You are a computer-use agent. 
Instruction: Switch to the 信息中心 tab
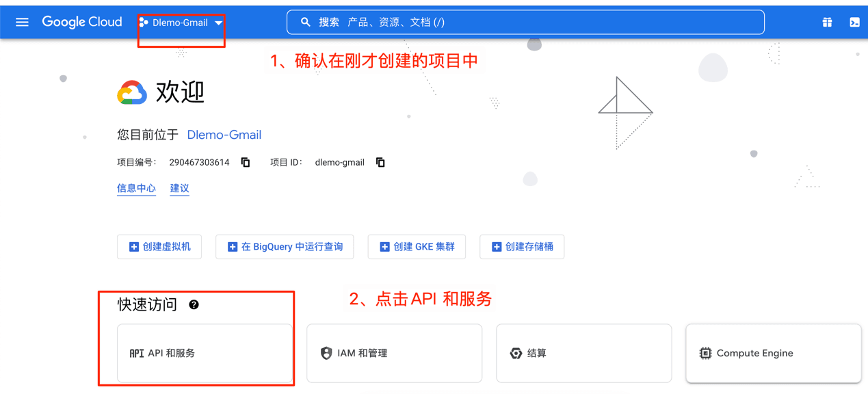[x=136, y=188]
